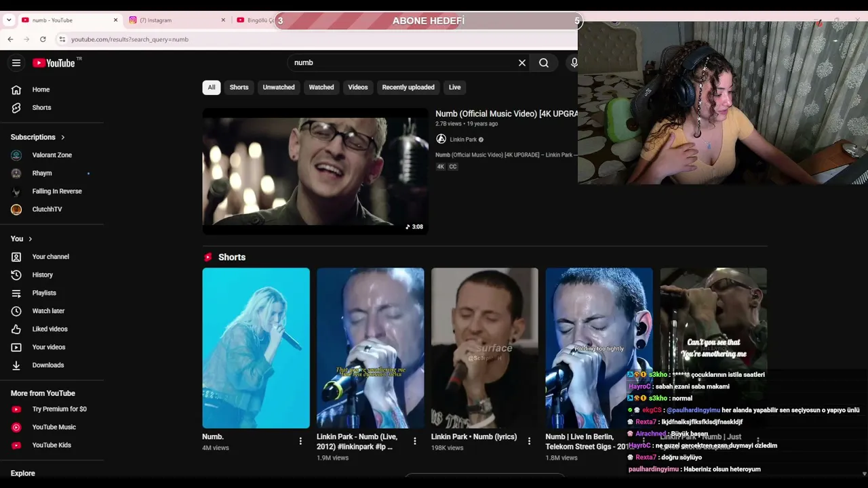Focus the YouTube search input field
This screenshot has width=868, height=488.
403,63
